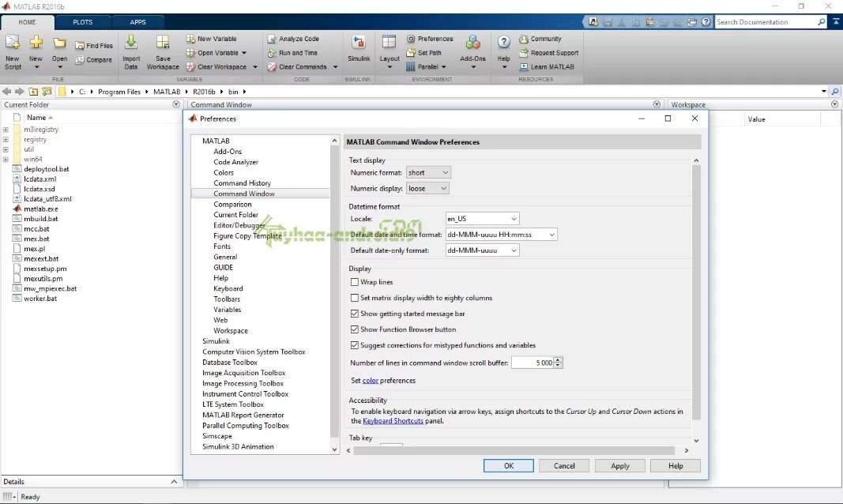843x504 pixels.
Task: Click Learn MATLAB
Action: (x=547, y=66)
